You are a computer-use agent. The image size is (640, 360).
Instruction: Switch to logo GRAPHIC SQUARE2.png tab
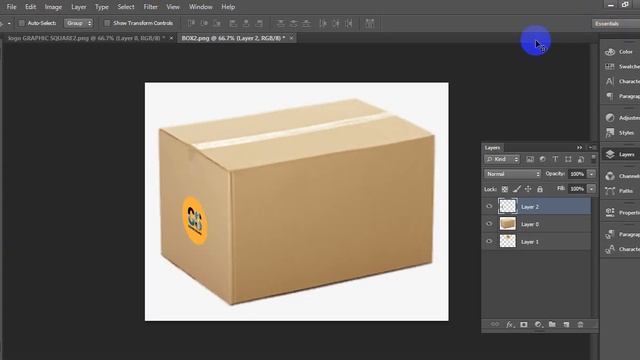point(86,38)
